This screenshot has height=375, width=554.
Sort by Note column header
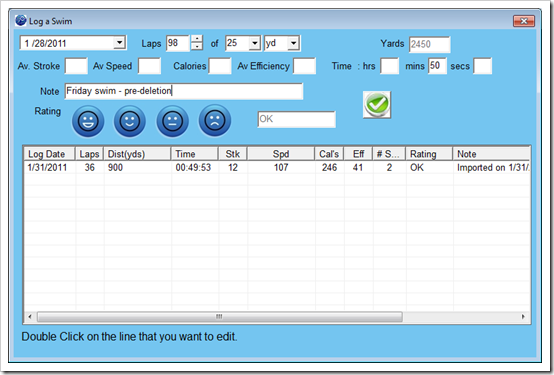[491, 154]
